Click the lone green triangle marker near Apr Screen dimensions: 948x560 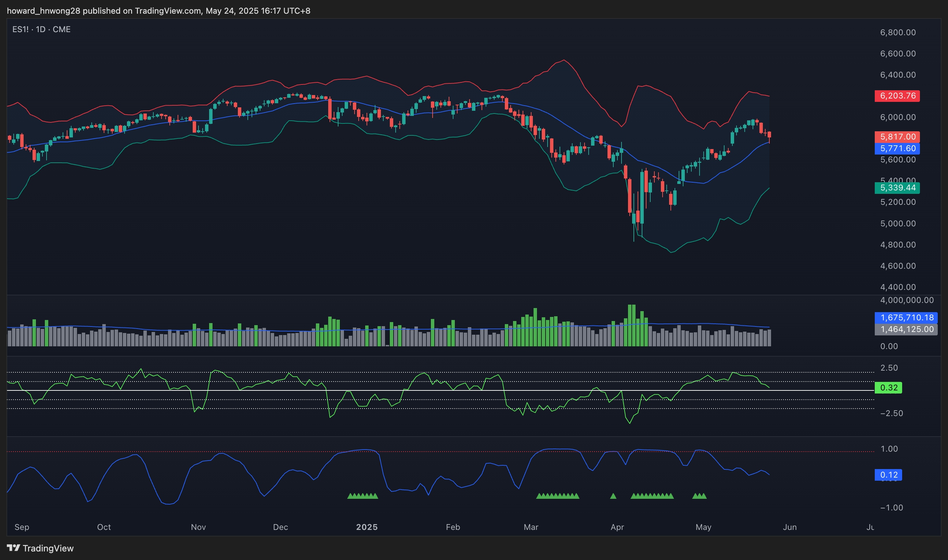click(613, 496)
